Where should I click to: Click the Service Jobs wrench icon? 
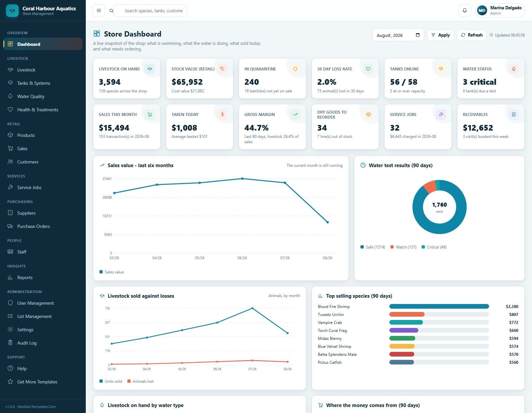click(x=441, y=114)
